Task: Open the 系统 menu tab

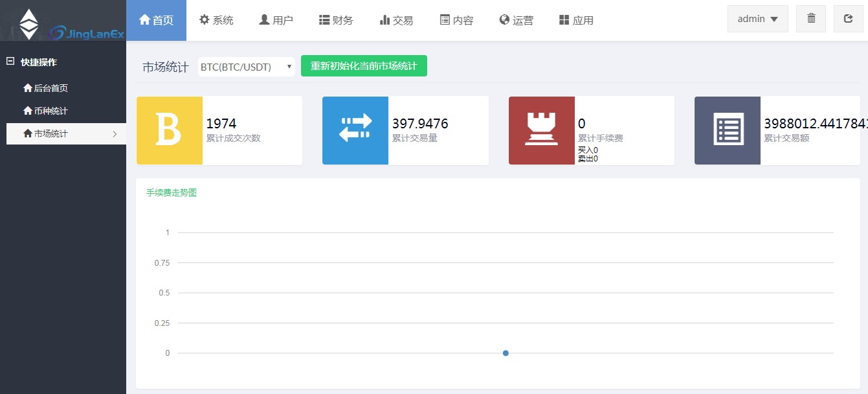Action: (x=216, y=20)
